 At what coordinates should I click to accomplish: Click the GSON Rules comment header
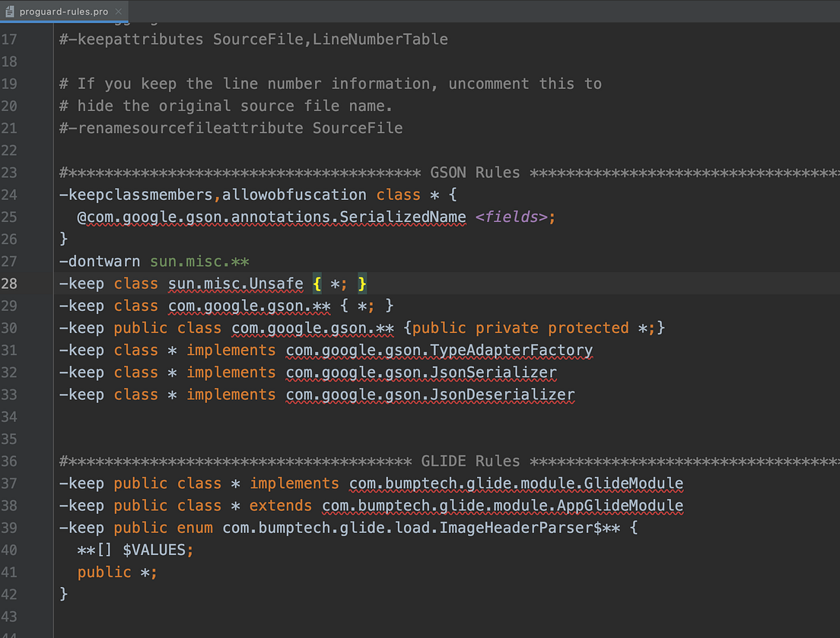click(x=473, y=172)
